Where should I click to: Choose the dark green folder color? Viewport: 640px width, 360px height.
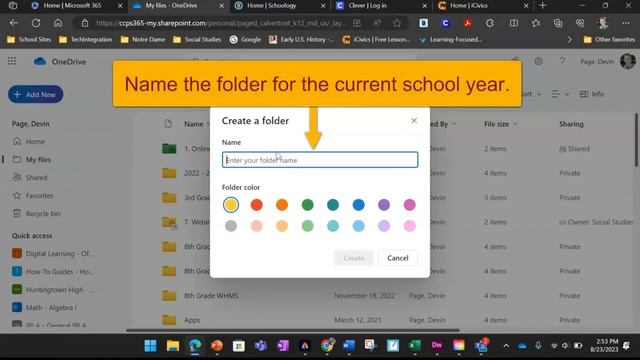click(x=307, y=204)
